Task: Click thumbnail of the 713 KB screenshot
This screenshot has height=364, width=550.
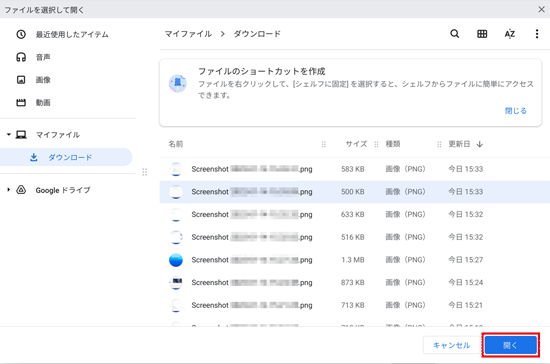Action: (176, 305)
